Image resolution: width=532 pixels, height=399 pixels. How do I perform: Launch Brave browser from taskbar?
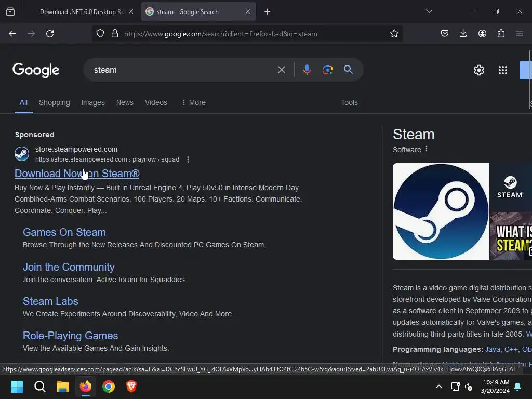click(131, 387)
